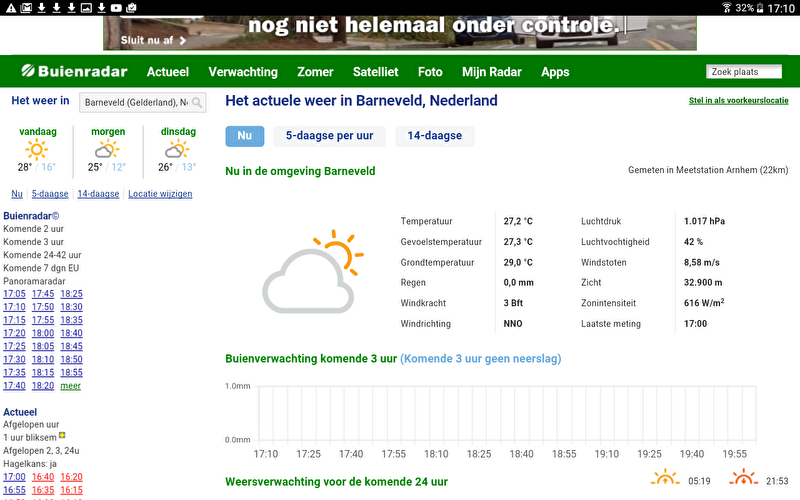Open Hagelkans: ja link
The height and width of the screenshot is (500, 800).
point(30,464)
